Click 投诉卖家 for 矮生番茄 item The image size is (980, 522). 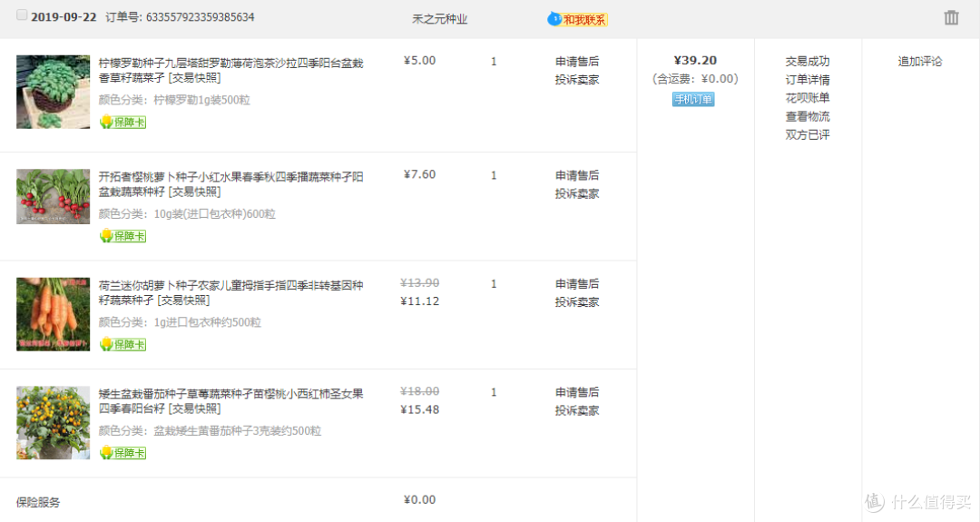click(x=577, y=410)
